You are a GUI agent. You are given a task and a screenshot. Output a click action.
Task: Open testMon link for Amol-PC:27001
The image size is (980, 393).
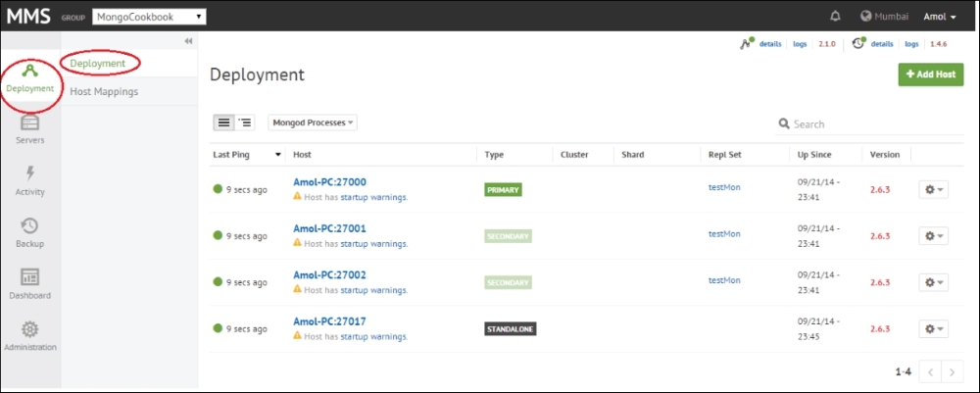point(724,233)
